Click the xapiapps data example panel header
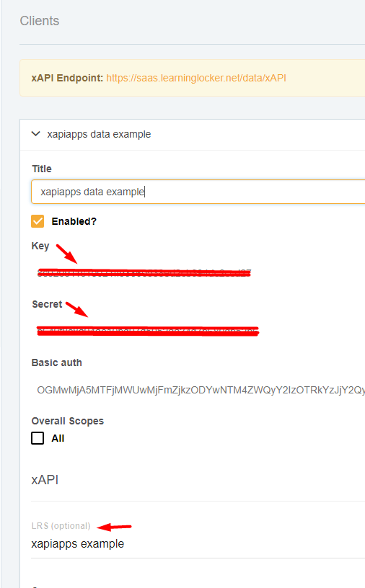The height and width of the screenshot is (588, 365). [x=193, y=135]
